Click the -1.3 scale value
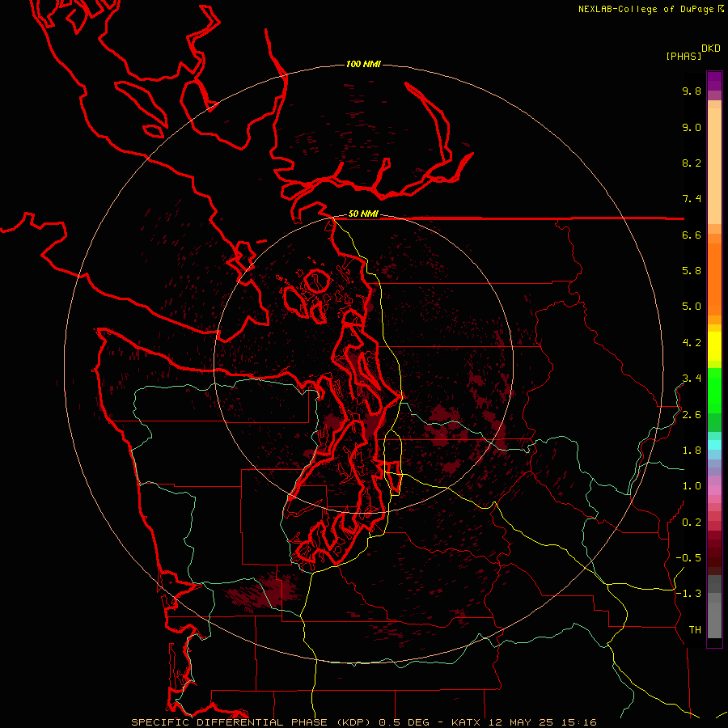 coord(688,594)
